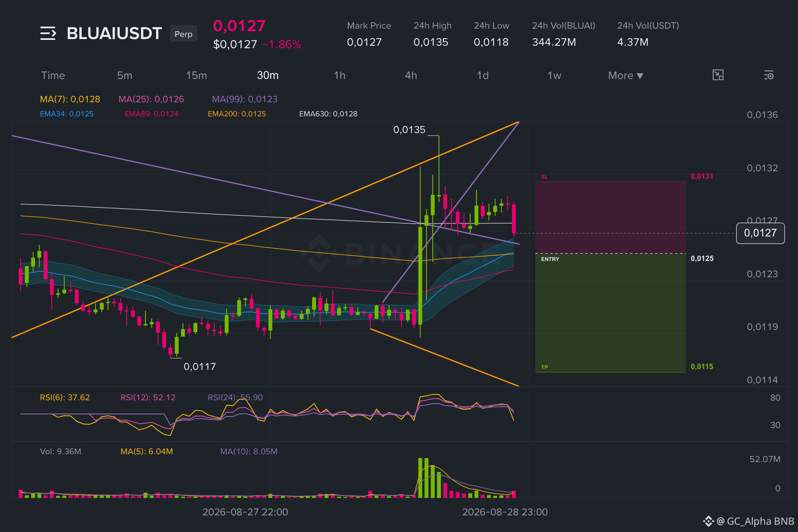Click the take-profit price 0,0115
The width and height of the screenshot is (798, 532).
(702, 367)
